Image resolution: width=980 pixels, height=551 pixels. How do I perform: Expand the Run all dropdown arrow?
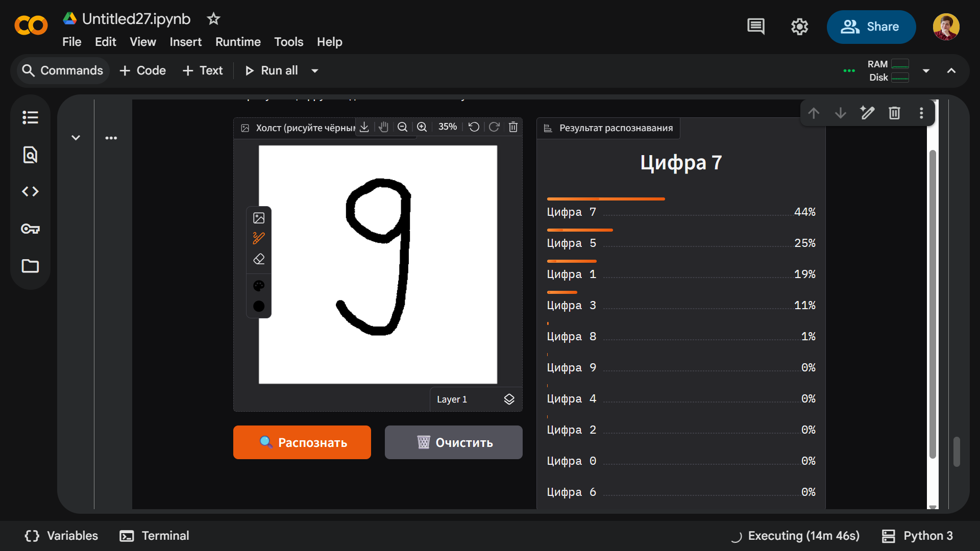coord(315,71)
